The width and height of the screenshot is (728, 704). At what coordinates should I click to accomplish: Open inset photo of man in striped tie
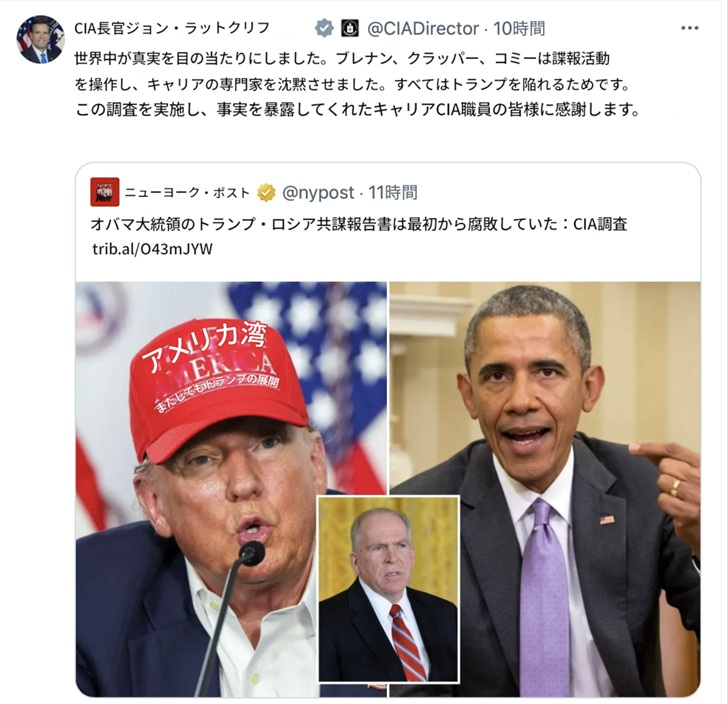pyautogui.click(x=388, y=589)
